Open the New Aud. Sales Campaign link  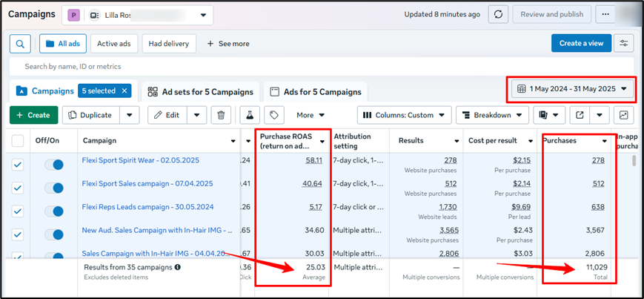pos(157,230)
